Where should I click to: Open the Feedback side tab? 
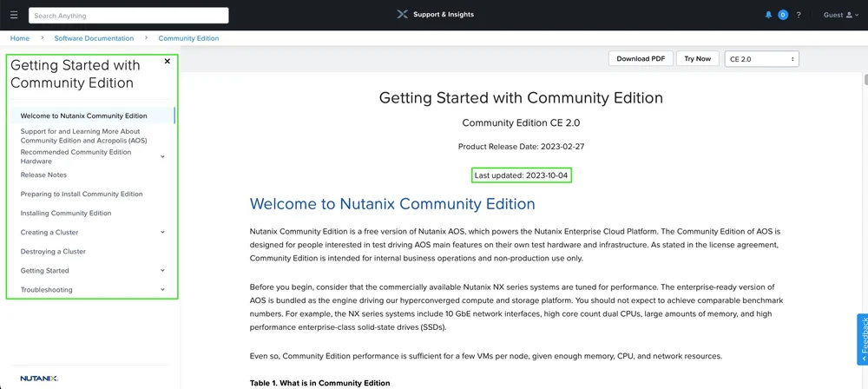pyautogui.click(x=863, y=340)
